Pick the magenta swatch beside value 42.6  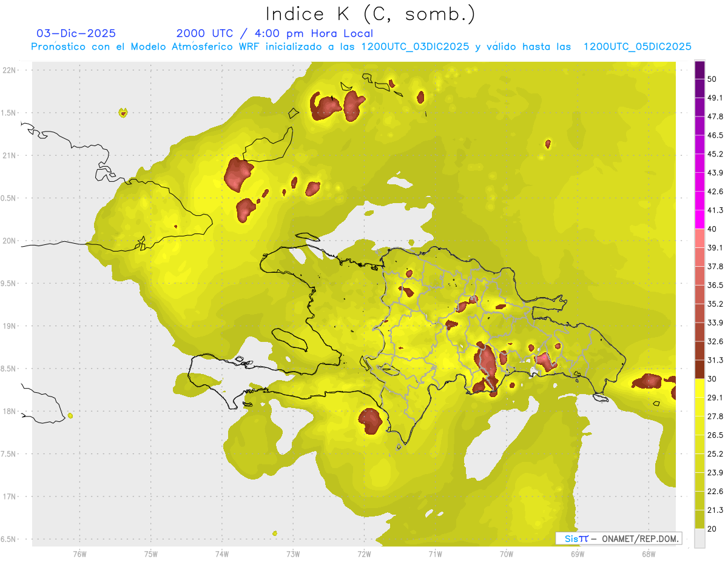click(699, 192)
